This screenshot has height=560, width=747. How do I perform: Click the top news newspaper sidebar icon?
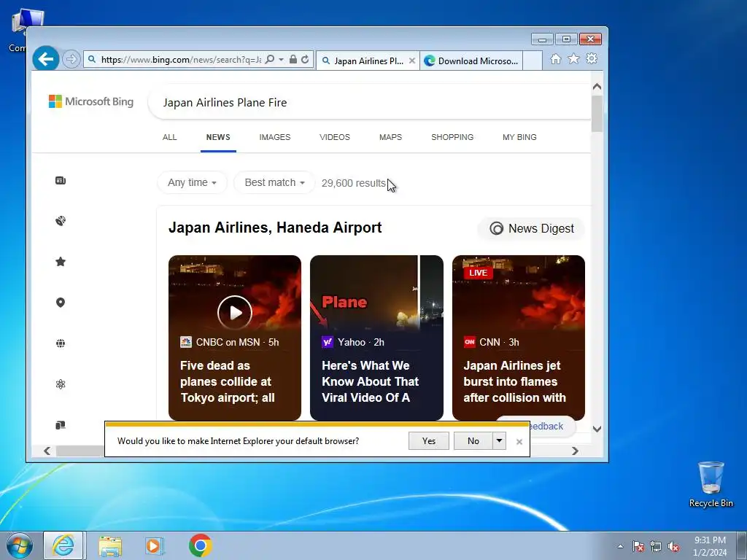tap(61, 181)
